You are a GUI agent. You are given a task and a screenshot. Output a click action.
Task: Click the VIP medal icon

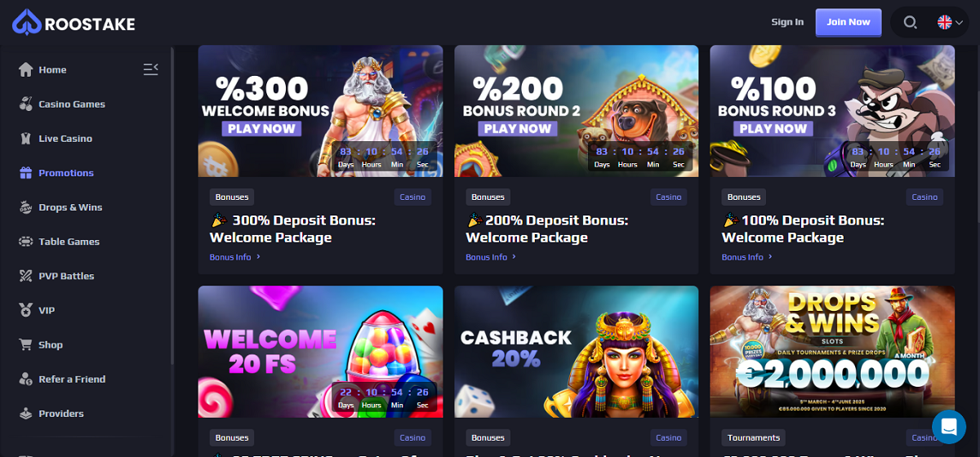tap(25, 310)
